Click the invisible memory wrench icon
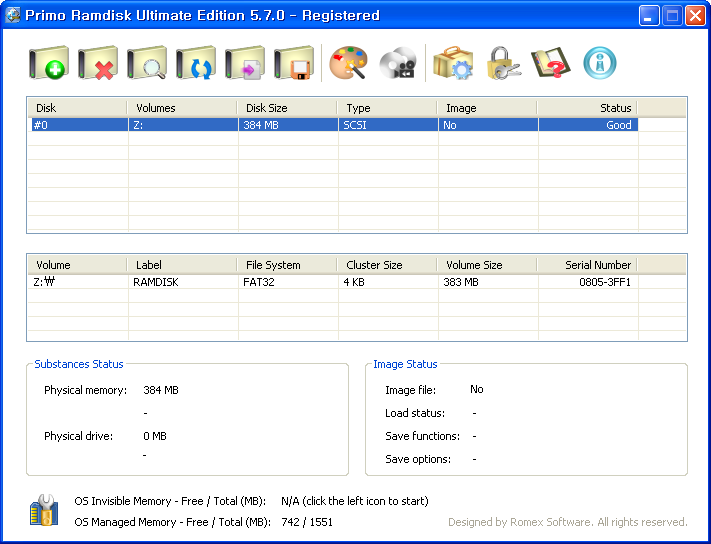 click(44, 510)
